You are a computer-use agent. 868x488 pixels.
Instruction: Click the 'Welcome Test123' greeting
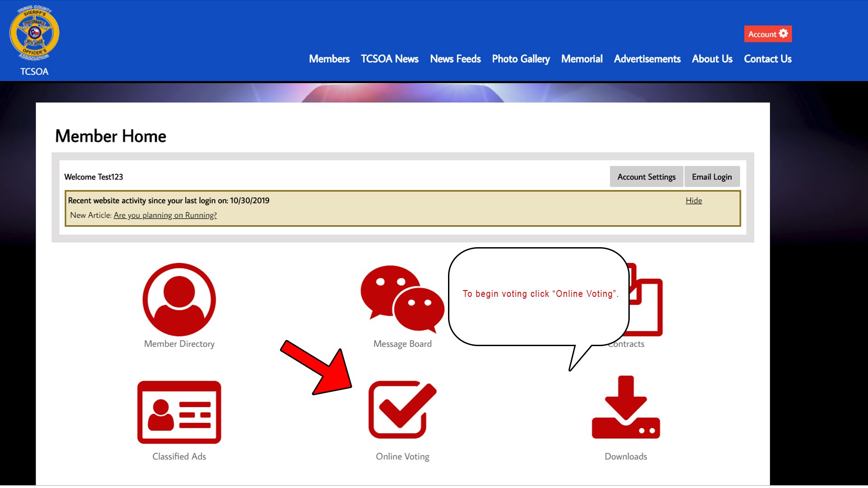[94, 177]
